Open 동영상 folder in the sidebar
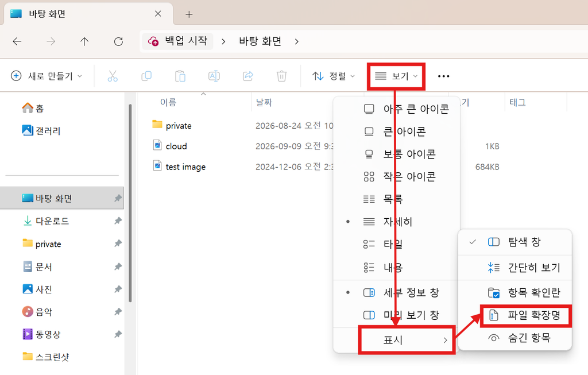The width and height of the screenshot is (588, 375). pyautogui.click(x=41, y=334)
